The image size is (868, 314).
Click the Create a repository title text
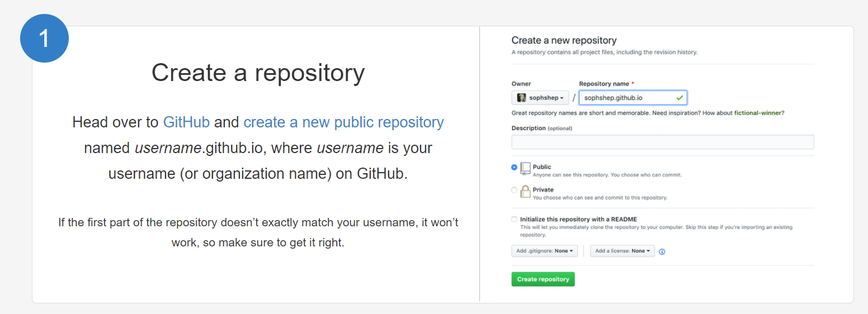pos(258,73)
